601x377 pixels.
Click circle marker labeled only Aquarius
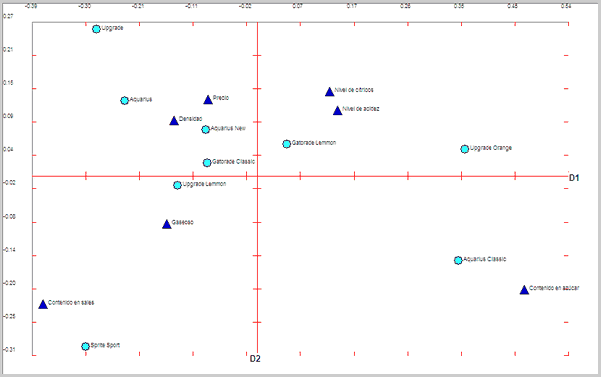(125, 101)
